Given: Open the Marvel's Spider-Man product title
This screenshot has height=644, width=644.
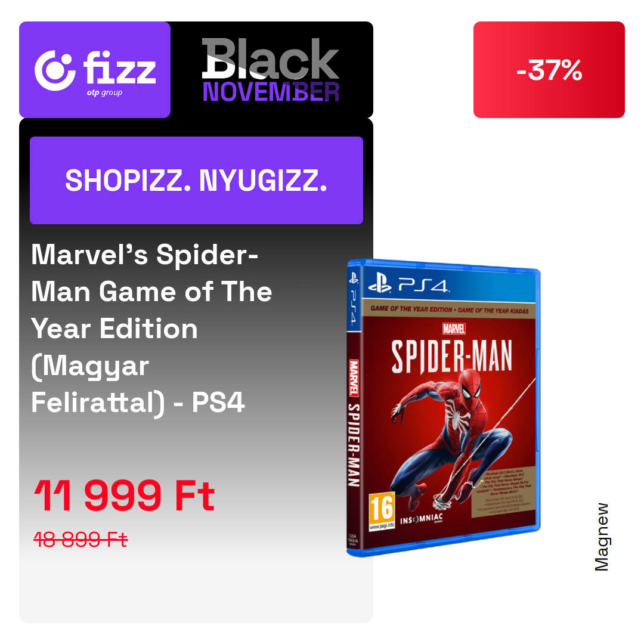Looking at the screenshot, I should [152, 329].
